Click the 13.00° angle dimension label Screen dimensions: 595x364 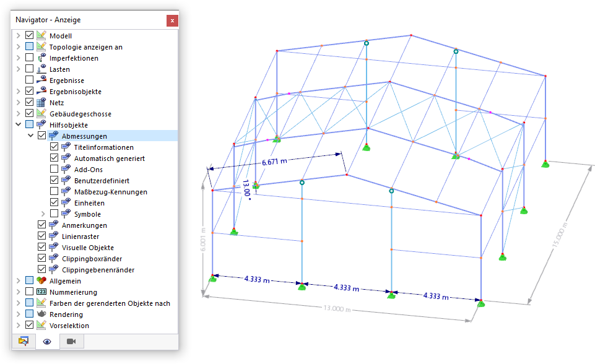[246, 189]
